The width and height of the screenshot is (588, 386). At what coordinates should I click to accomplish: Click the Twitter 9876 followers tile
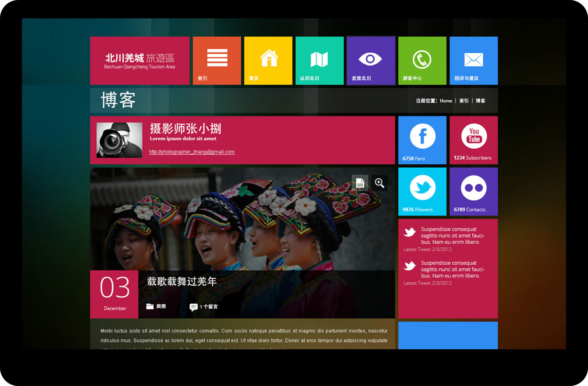(422, 192)
